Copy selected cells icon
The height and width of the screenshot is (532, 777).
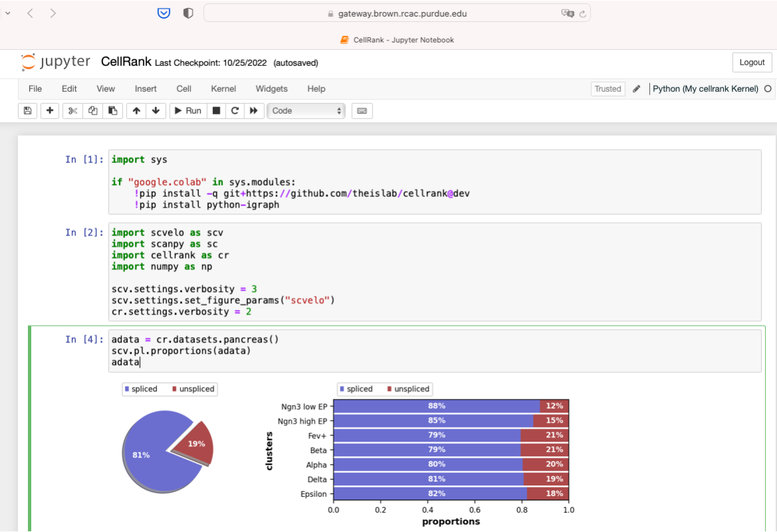click(92, 111)
